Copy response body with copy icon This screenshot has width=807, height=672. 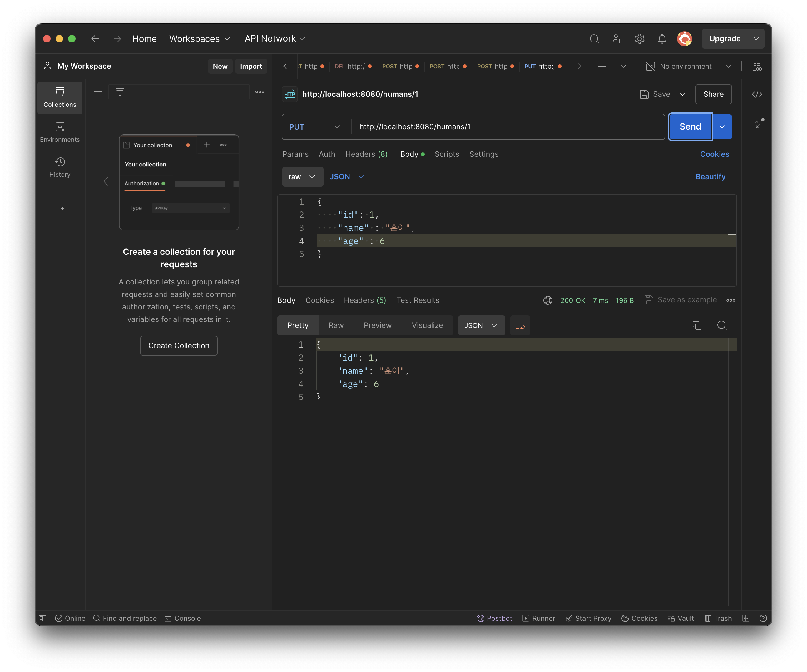[x=697, y=325]
